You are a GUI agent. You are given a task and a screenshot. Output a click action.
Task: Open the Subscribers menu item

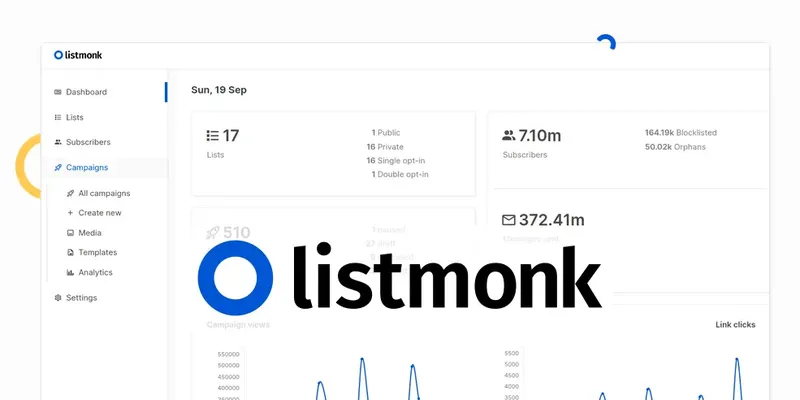pyautogui.click(x=88, y=142)
